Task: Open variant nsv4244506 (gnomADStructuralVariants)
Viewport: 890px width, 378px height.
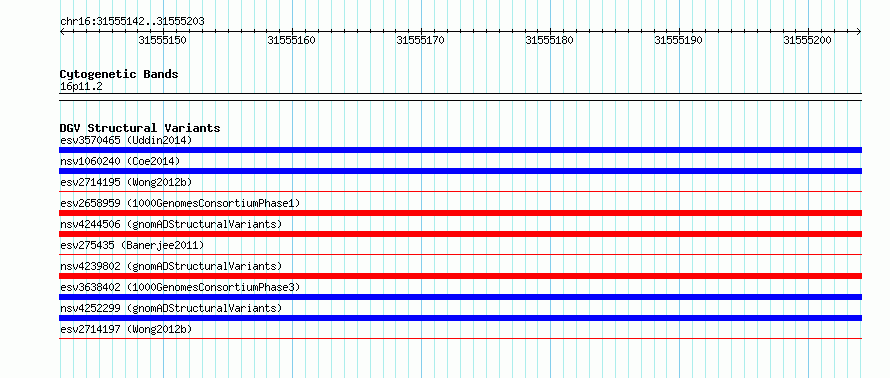Action: point(171,224)
